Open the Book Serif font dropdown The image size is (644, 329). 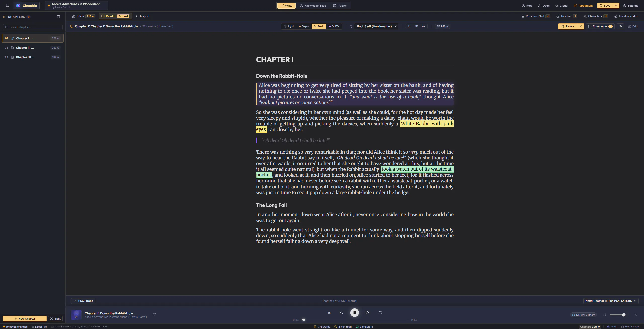tap(376, 26)
